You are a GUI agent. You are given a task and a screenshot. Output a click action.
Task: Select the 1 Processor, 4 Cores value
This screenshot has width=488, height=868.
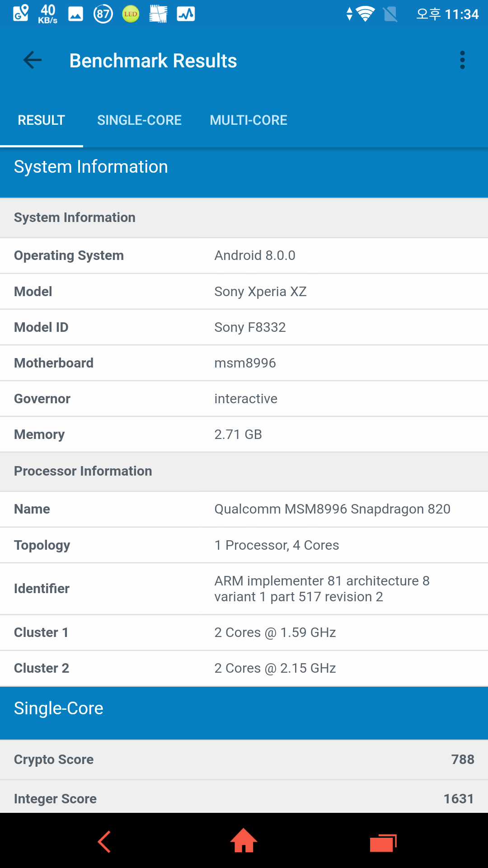click(277, 545)
